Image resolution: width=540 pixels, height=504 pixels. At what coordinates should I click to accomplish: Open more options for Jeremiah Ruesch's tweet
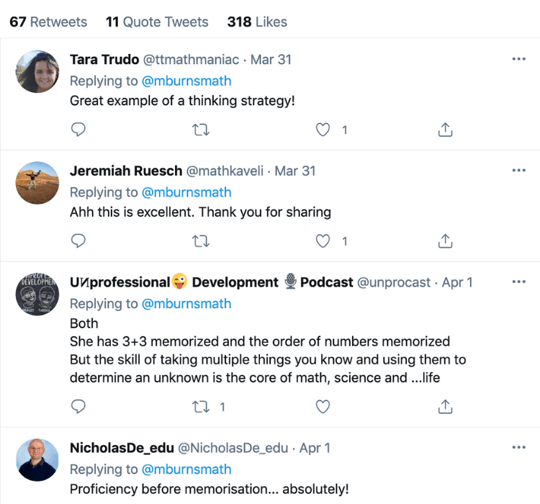click(519, 170)
